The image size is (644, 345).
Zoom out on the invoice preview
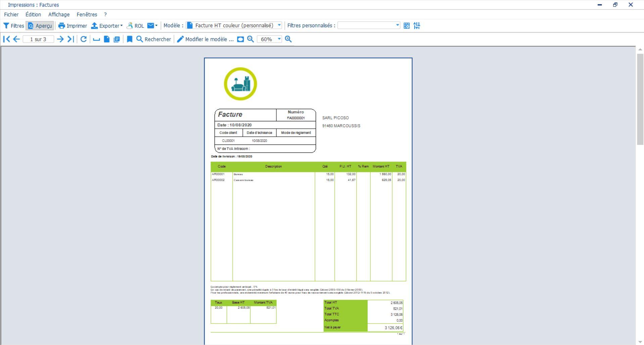click(x=250, y=39)
